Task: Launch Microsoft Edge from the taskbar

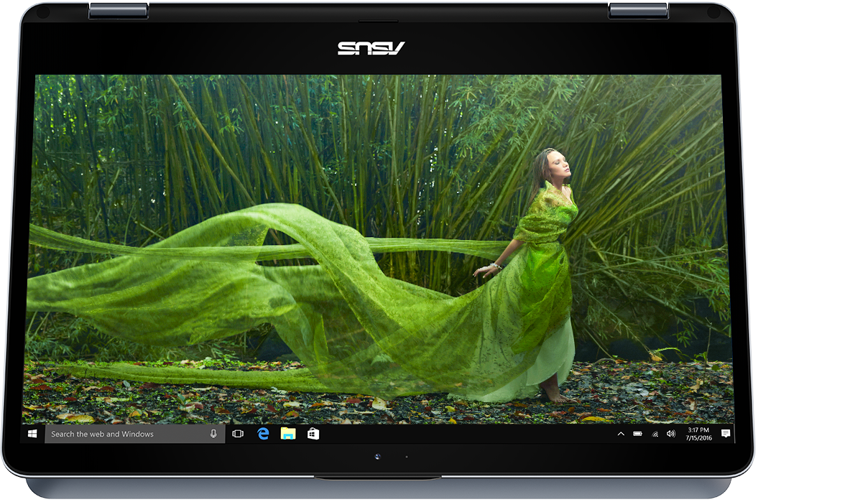Action: click(263, 434)
